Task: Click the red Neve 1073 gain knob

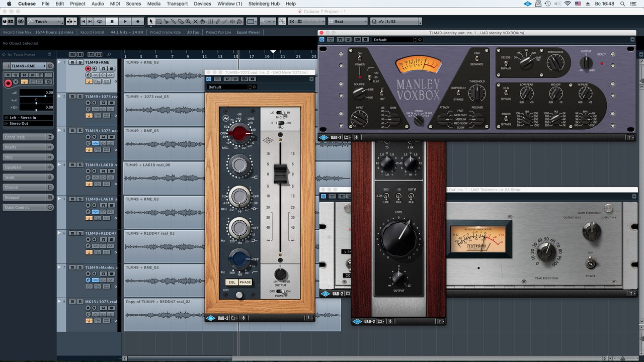Action: pos(239,134)
